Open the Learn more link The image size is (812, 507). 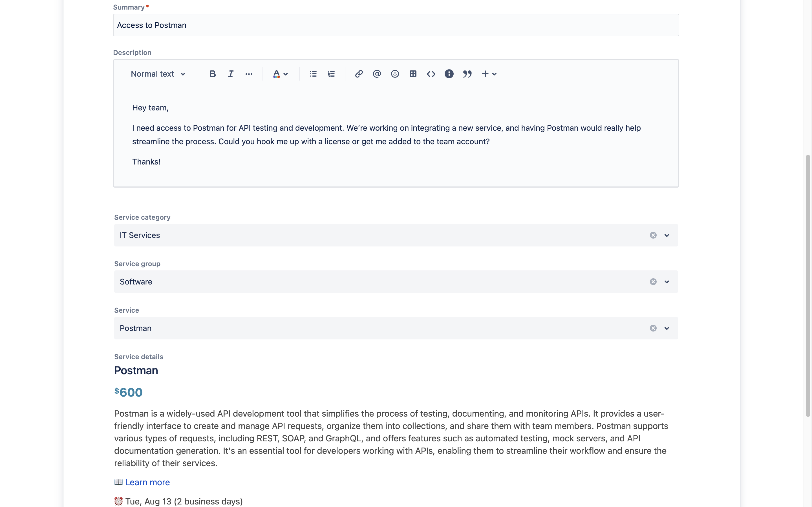coord(147,482)
